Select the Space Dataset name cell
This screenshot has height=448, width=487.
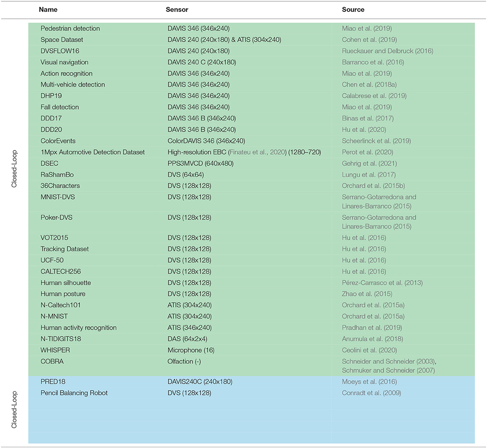coord(62,40)
